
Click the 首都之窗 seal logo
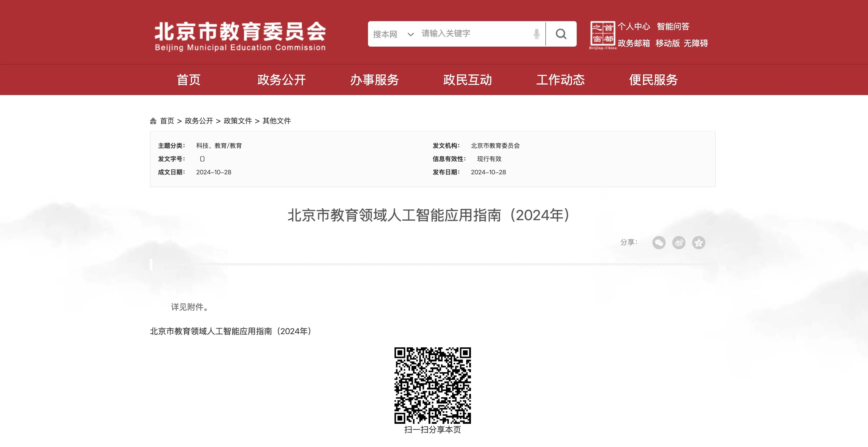[602, 35]
